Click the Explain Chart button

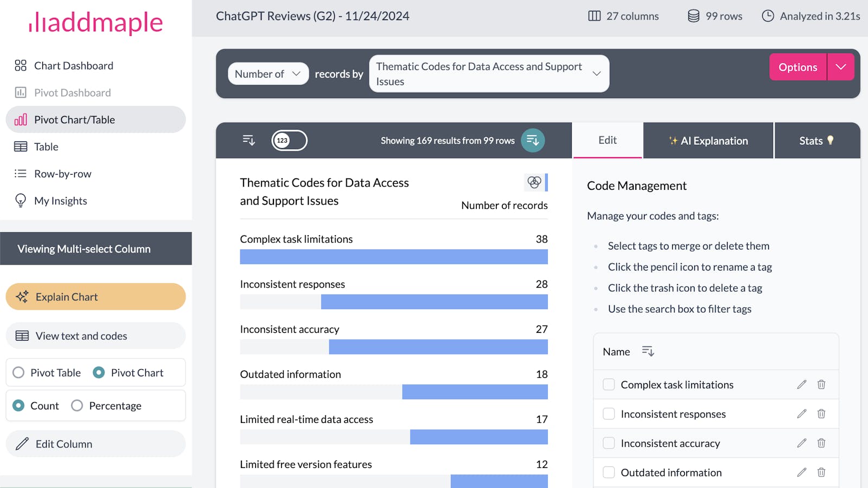95,297
